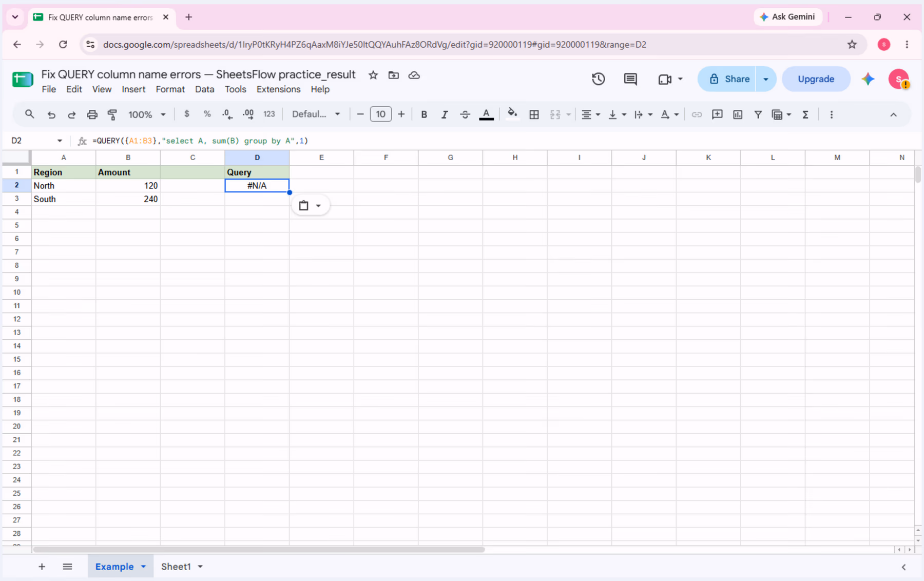Open the font family dropdown
This screenshot has height=581, width=924.
(316, 114)
